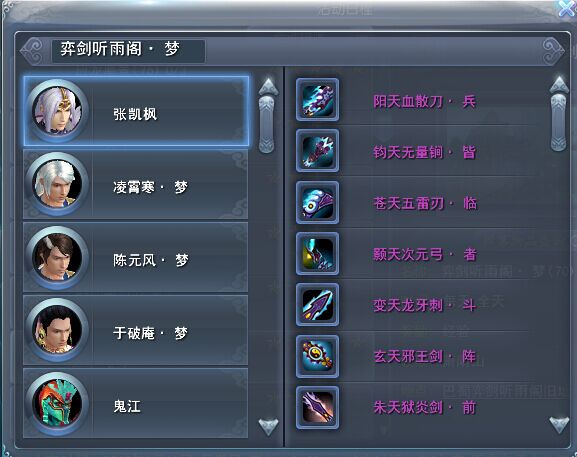Image resolution: width=577 pixels, height=457 pixels.
Task: Click the loot list scroll-down arrow
Action: tap(559, 425)
